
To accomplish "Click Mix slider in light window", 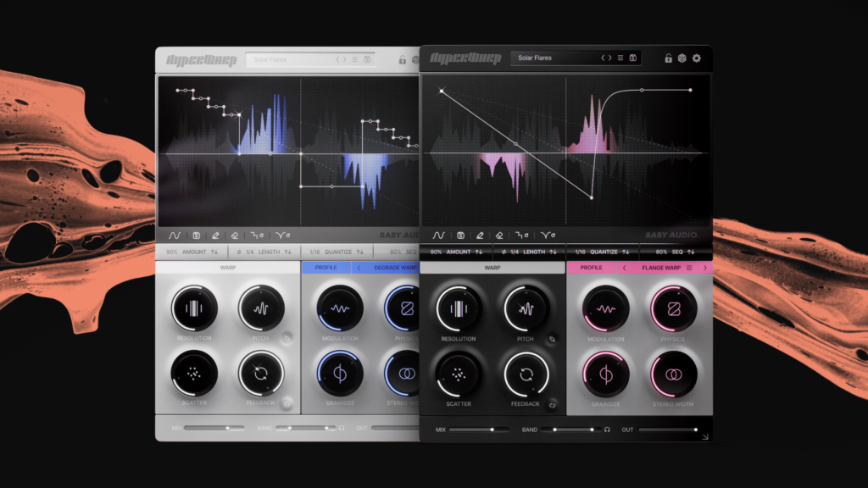I will 214,428.
